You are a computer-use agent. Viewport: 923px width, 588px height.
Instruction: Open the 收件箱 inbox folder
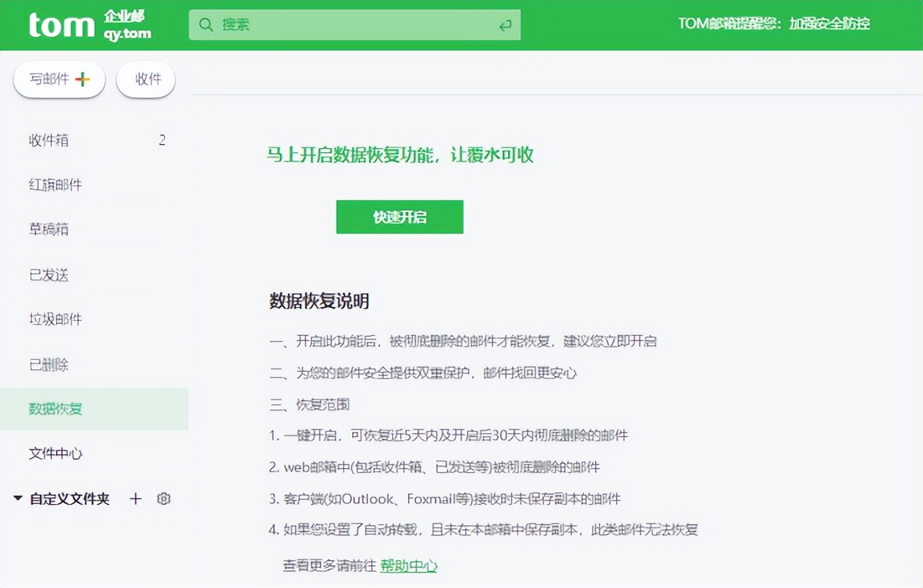(49, 140)
